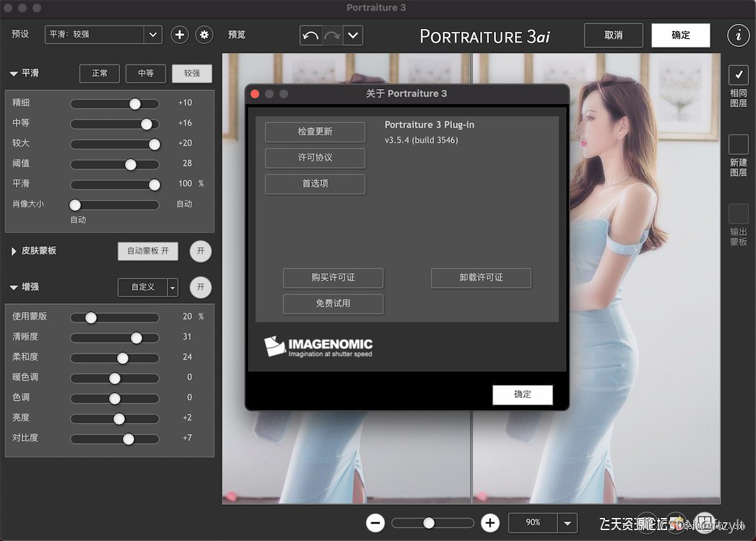Click the redo arrow icon
This screenshot has height=541, width=756.
tap(332, 35)
